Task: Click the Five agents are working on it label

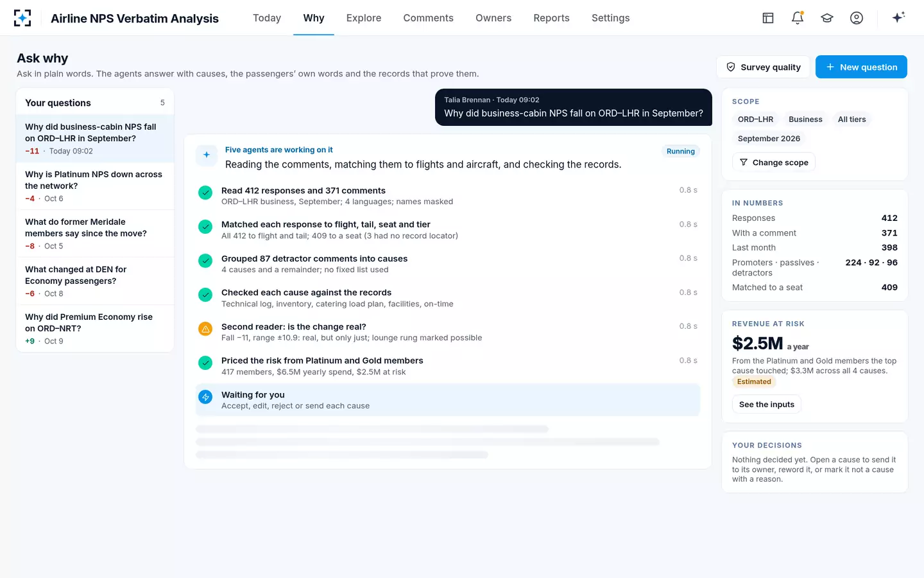Action: (278, 150)
